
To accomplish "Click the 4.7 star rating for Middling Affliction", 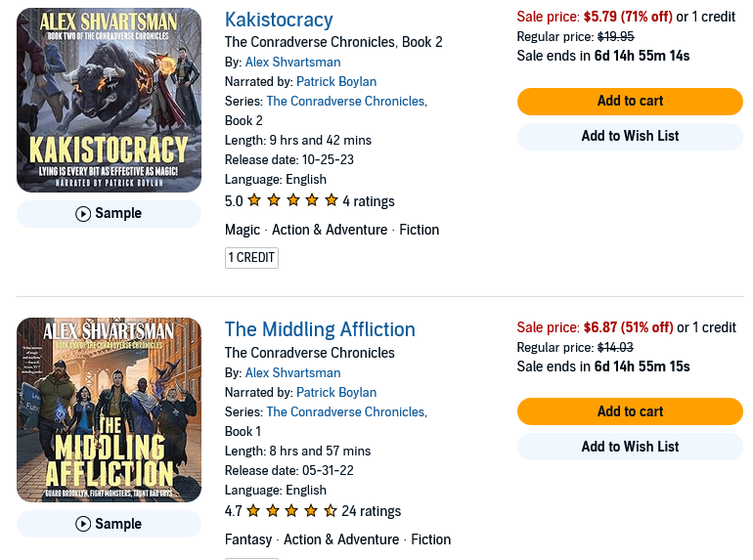I will (292, 511).
